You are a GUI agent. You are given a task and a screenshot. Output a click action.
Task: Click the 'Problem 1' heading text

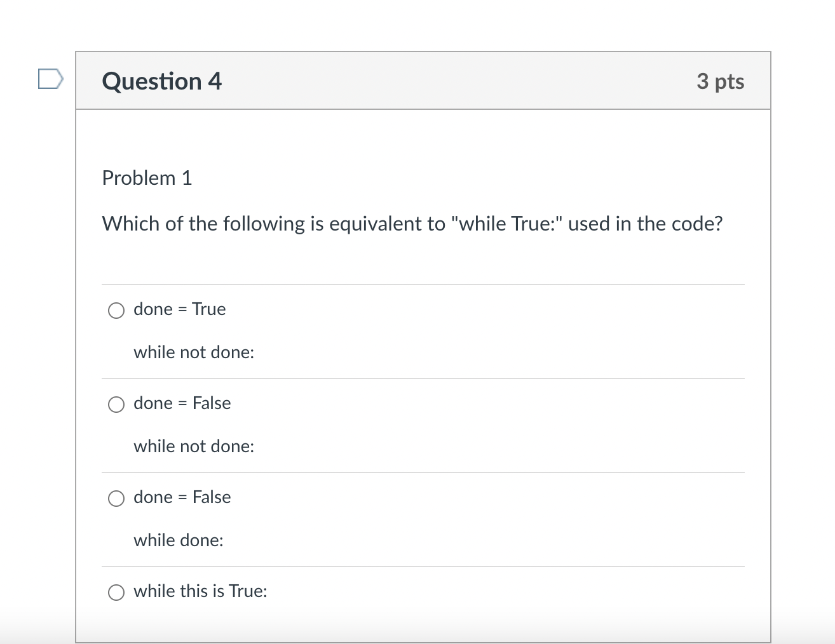click(x=147, y=178)
